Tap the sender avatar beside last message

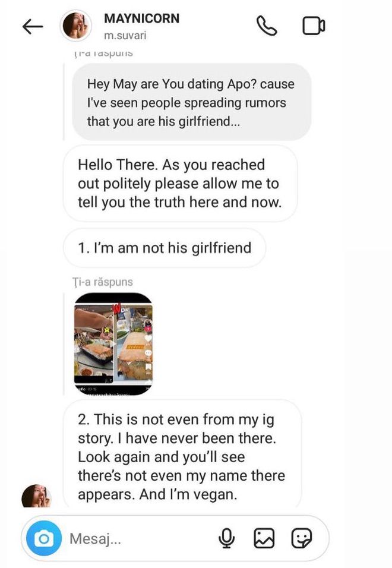click(37, 496)
